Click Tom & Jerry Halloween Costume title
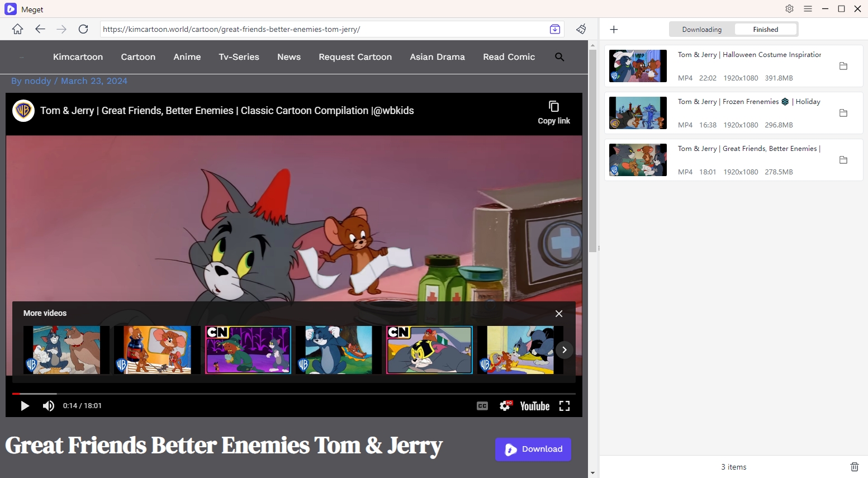 (750, 55)
